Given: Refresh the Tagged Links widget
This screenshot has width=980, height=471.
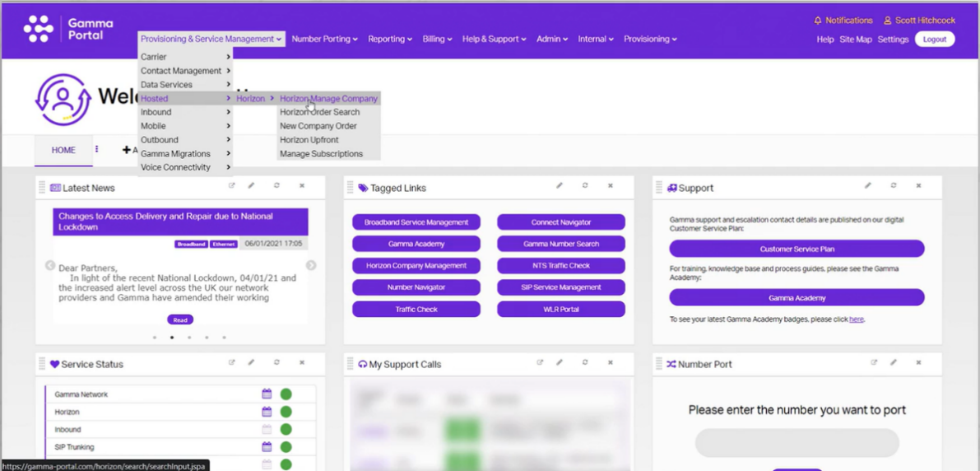Looking at the screenshot, I should [585, 186].
